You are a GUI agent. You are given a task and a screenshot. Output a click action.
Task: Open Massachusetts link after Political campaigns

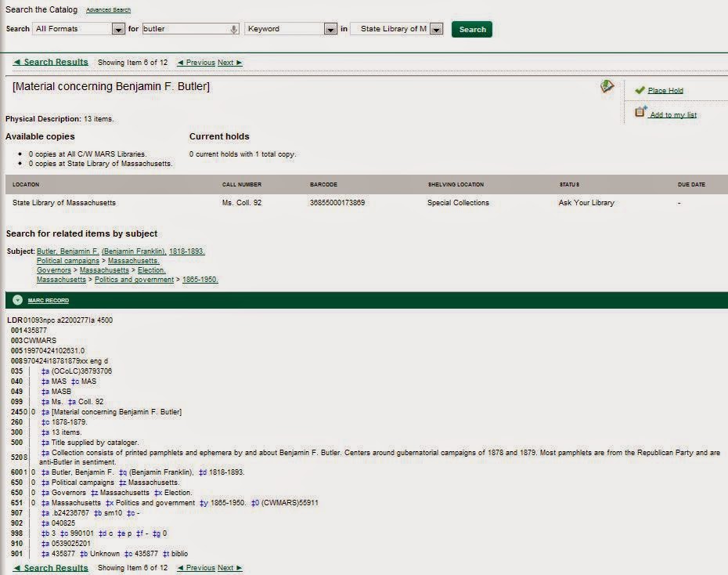click(x=134, y=261)
